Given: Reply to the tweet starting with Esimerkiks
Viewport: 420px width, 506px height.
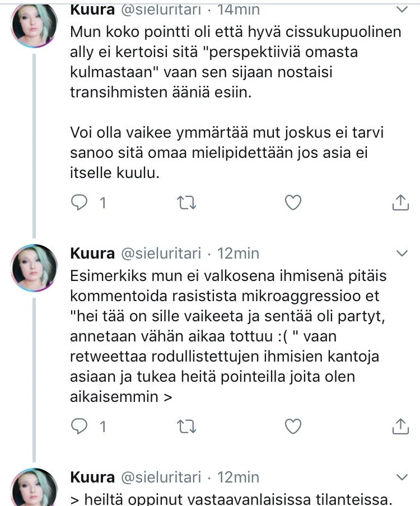Looking at the screenshot, I should click(81, 427).
